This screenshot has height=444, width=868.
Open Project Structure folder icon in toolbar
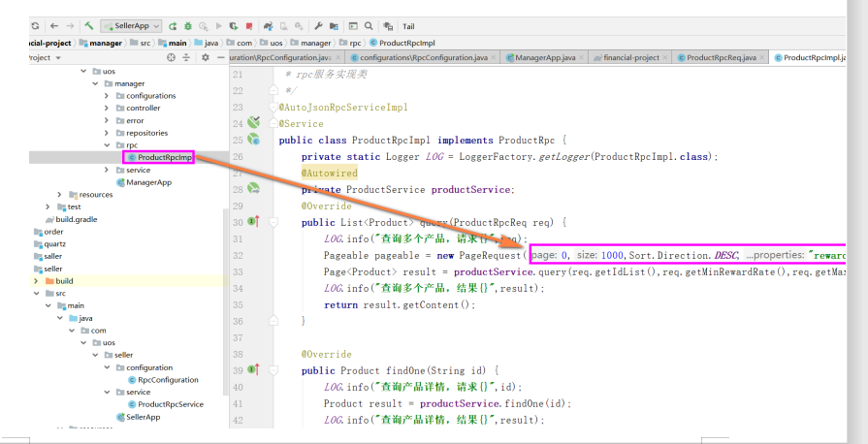coord(334,26)
